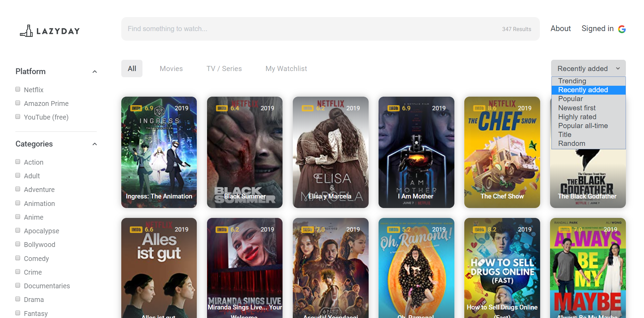644x318 pixels.
Task: Open the Oh, Ramona! poster
Action: click(416, 268)
